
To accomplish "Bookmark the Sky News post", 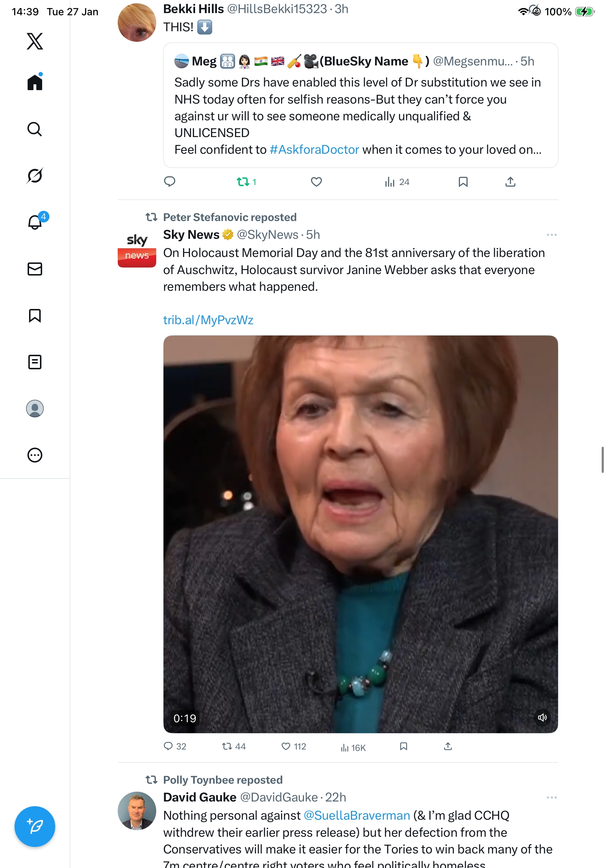I will click(x=403, y=746).
